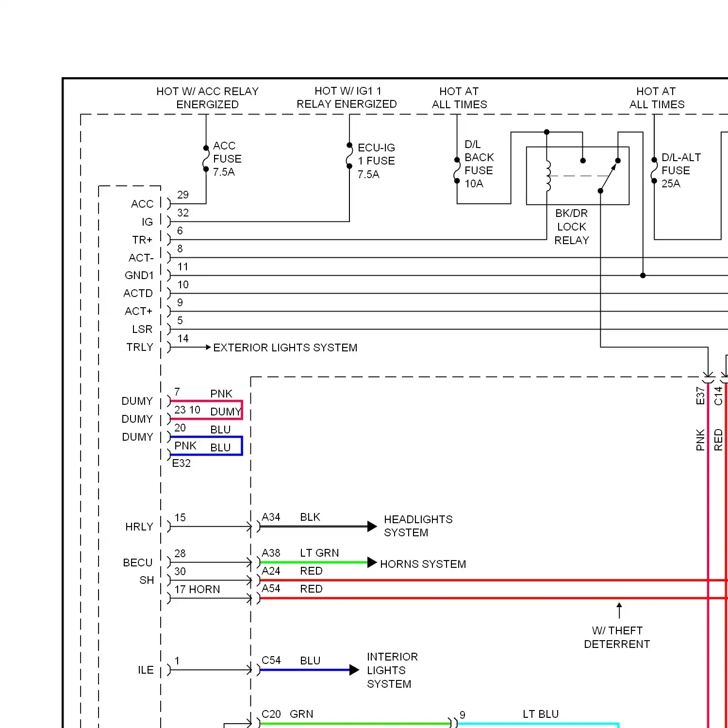Click the EXTERIOR LIGHTS SYSTEM reference

pos(285,347)
